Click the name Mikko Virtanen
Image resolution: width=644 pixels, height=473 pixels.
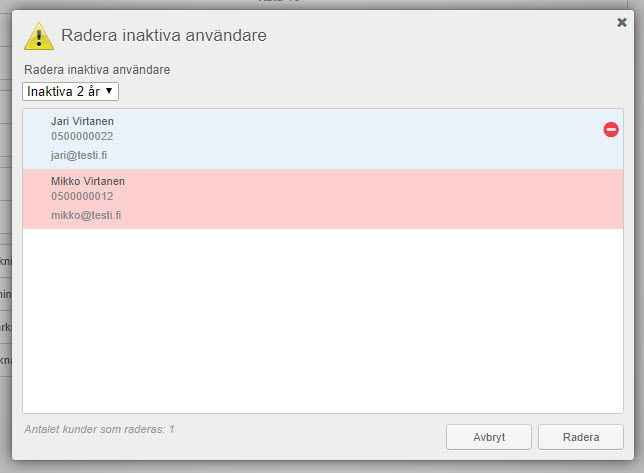88,181
